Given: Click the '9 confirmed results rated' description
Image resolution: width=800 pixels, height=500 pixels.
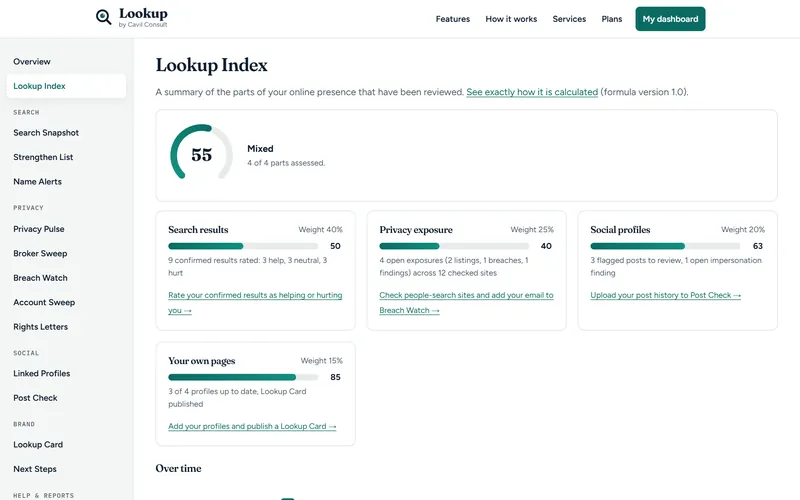Looking at the screenshot, I should click(x=248, y=267).
